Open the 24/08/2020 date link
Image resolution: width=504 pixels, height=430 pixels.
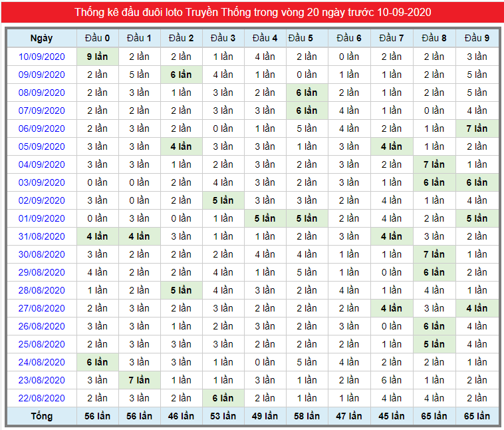(x=42, y=362)
